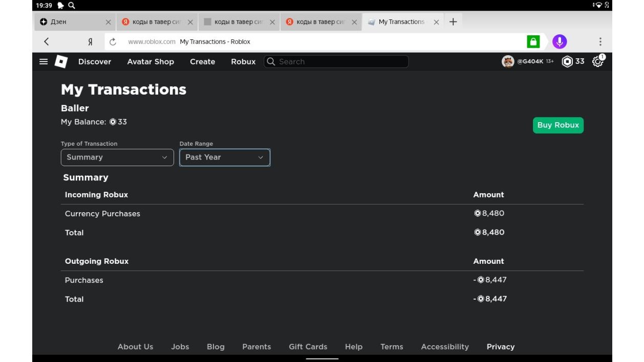Activate the purple voice assistant microphone

(x=560, y=41)
